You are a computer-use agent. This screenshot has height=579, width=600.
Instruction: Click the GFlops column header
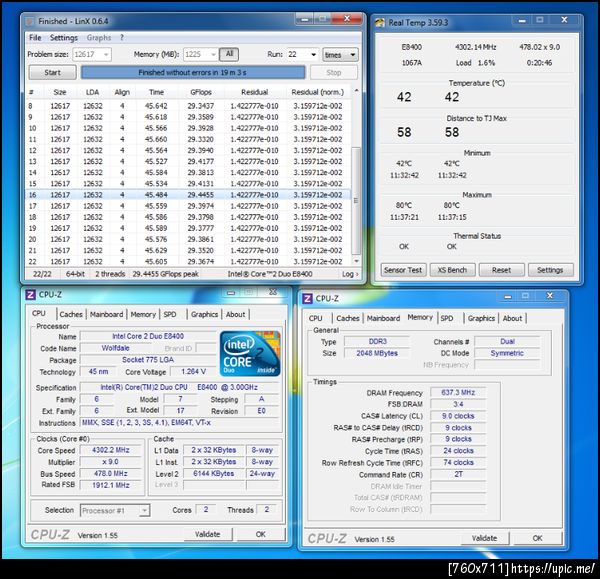click(201, 92)
